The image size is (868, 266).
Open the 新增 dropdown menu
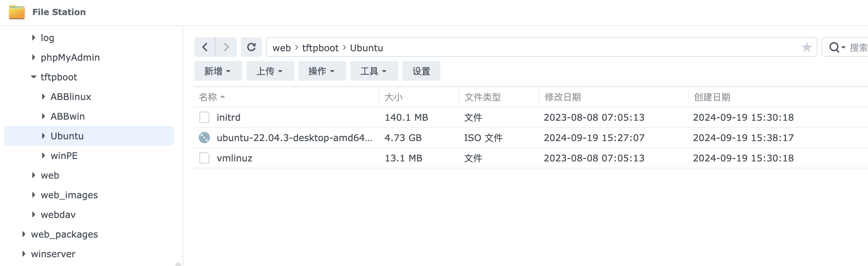218,71
